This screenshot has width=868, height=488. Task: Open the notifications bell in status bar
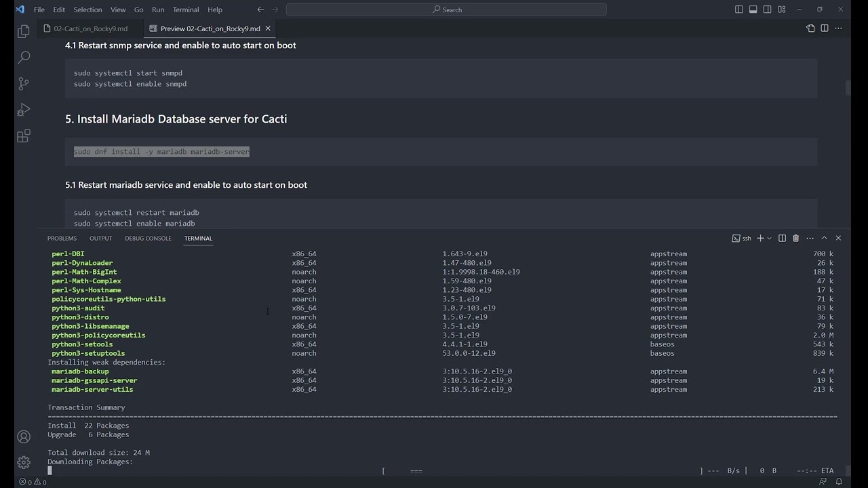coord(839,482)
